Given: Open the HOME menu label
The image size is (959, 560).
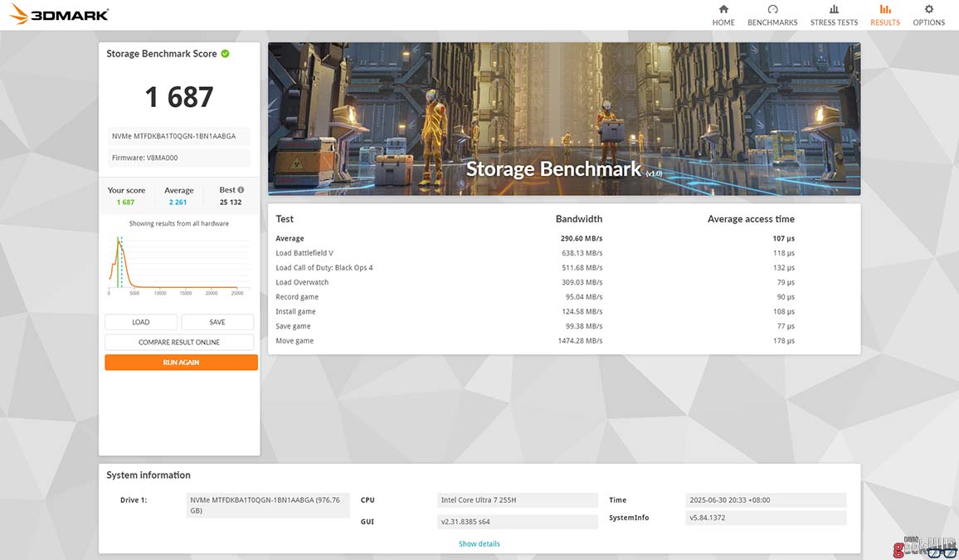Looking at the screenshot, I should pyautogui.click(x=723, y=22).
